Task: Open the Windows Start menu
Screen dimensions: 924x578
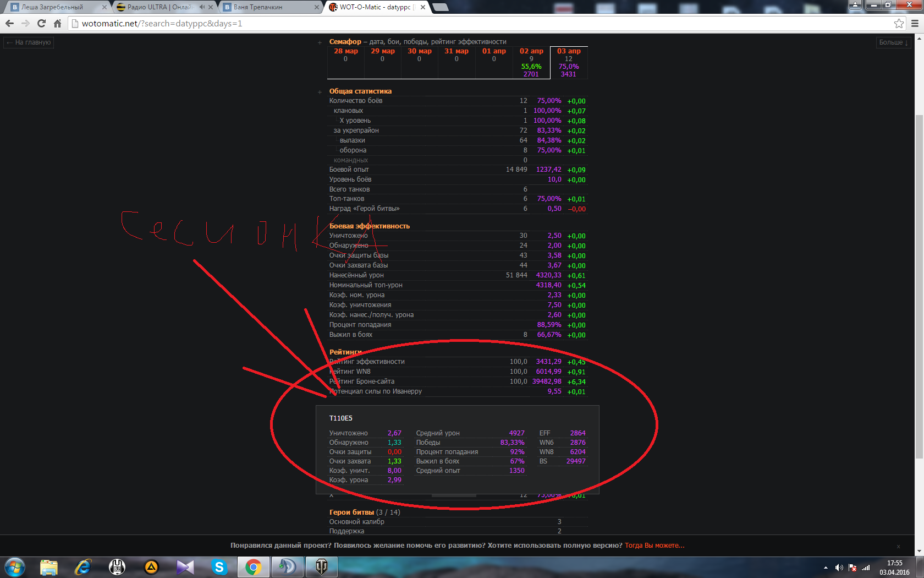Action: point(15,567)
